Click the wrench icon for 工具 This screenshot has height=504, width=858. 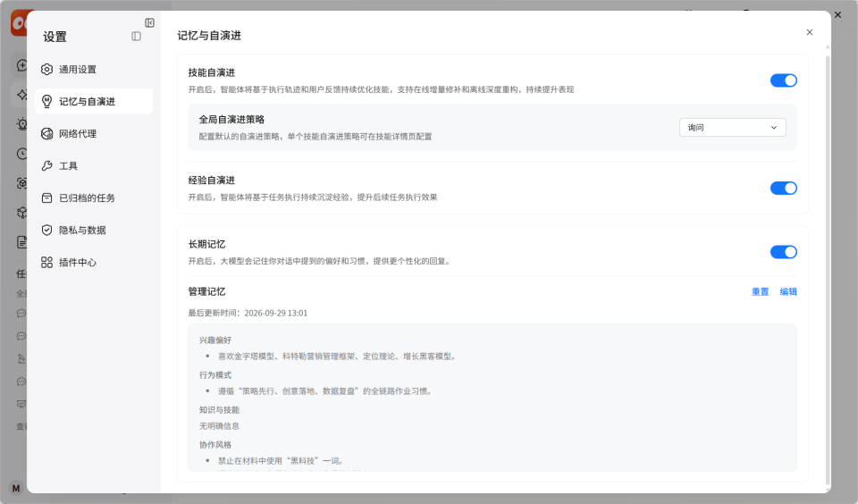pos(47,166)
